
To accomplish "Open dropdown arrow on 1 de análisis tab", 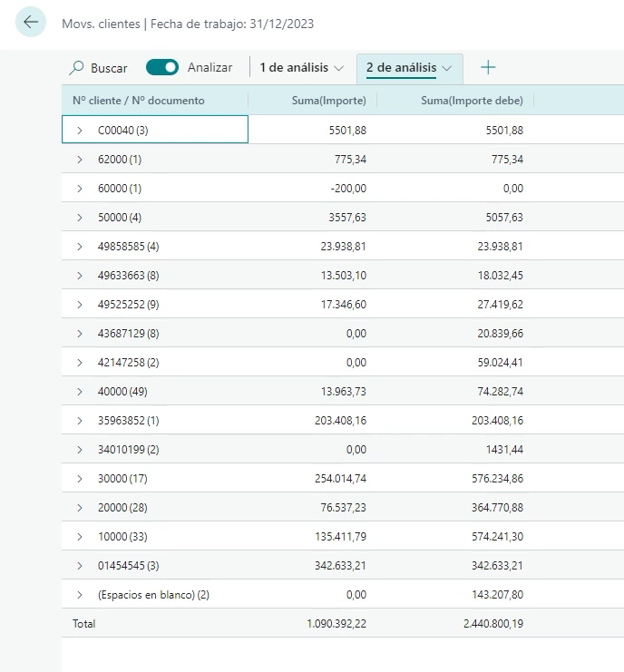I will pos(338,68).
